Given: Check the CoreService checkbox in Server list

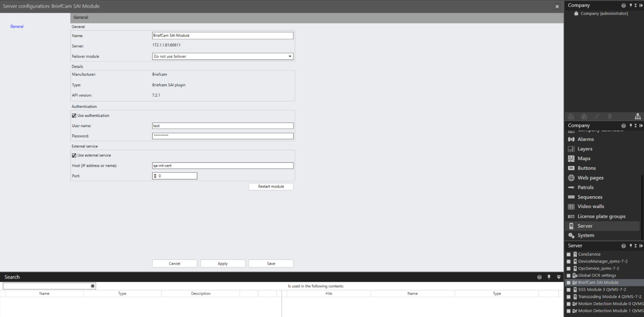Looking at the screenshot, I should coord(569,255).
